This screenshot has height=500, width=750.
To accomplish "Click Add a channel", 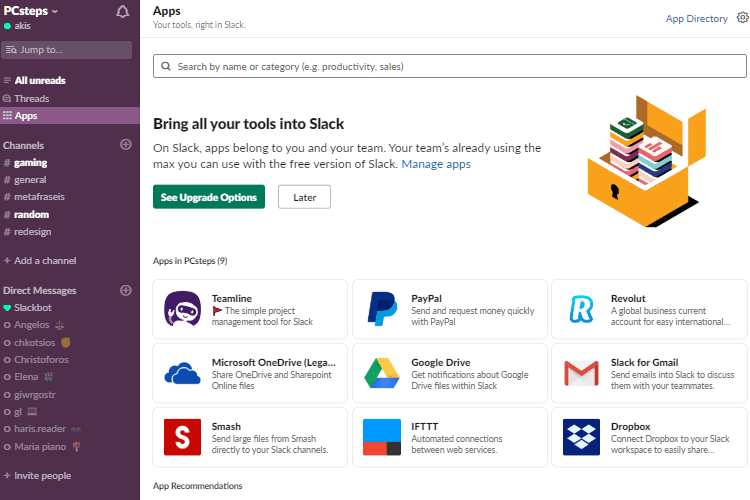I will 40,261.
